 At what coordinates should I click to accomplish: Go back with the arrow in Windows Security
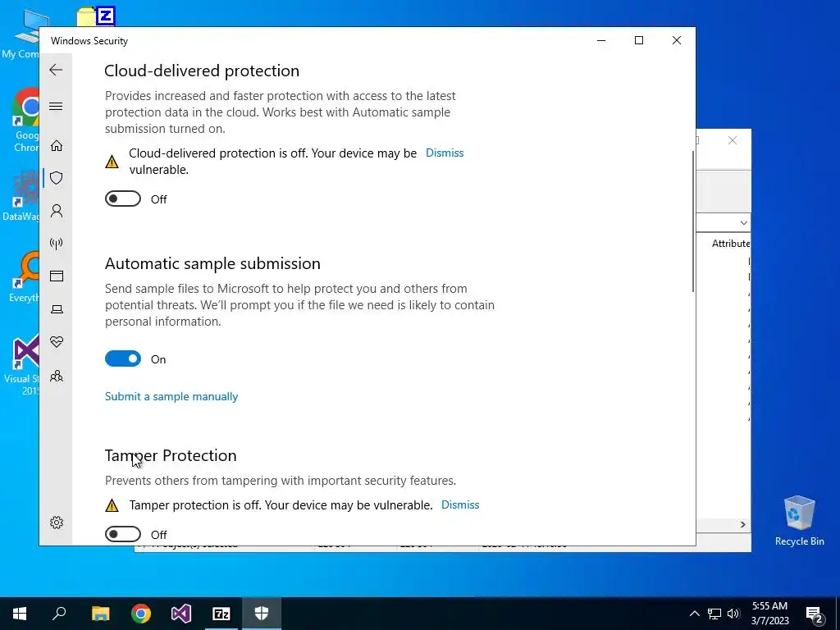(56, 70)
